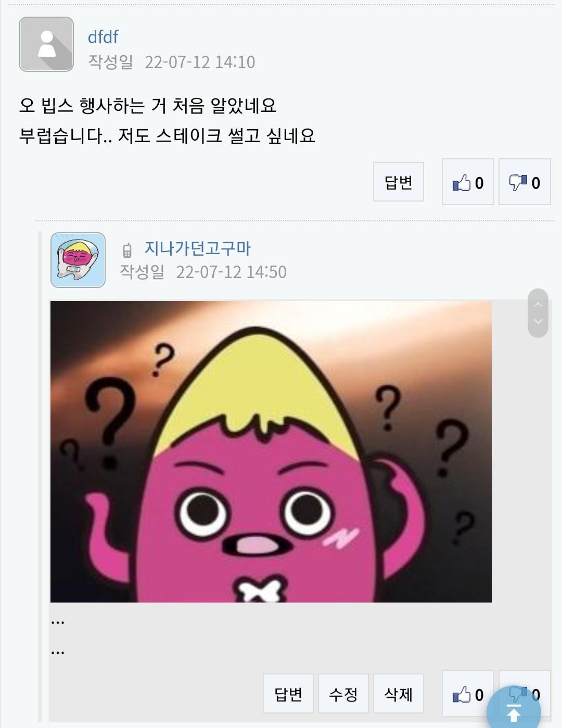The width and height of the screenshot is (562, 728).
Task: Delete the reply using 삭제
Action: tap(399, 694)
